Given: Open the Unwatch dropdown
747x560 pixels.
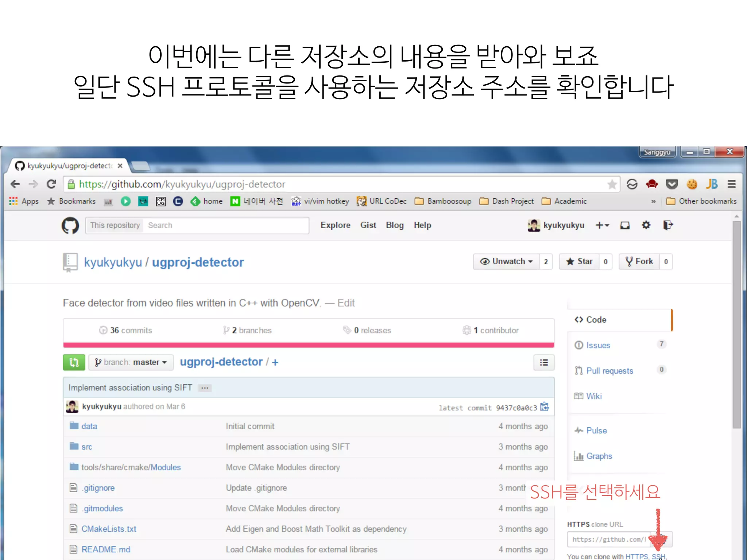Looking at the screenshot, I should pyautogui.click(x=506, y=262).
